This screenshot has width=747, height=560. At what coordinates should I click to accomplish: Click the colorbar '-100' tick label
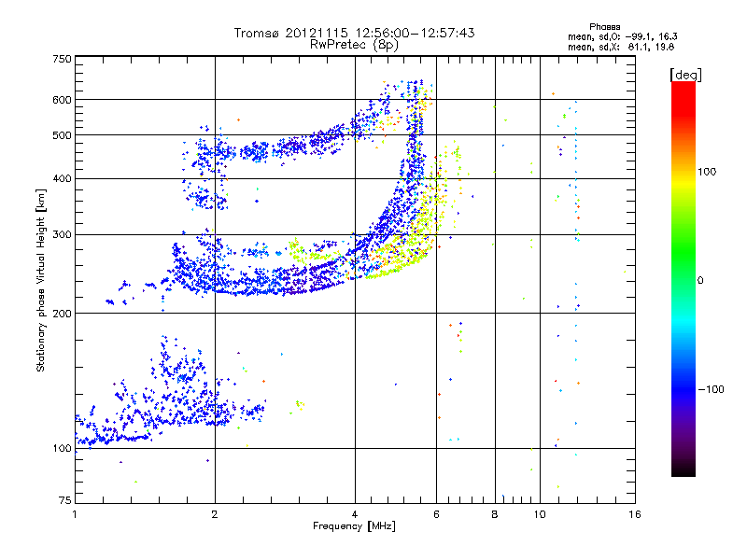(711, 389)
